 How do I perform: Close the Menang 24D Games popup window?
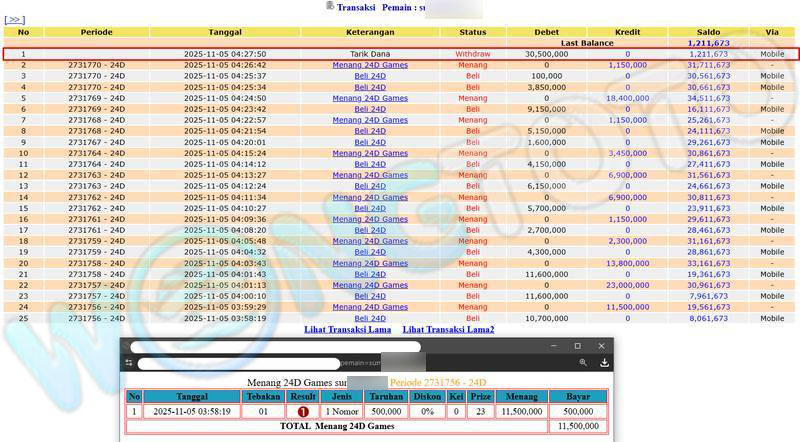[x=601, y=346]
